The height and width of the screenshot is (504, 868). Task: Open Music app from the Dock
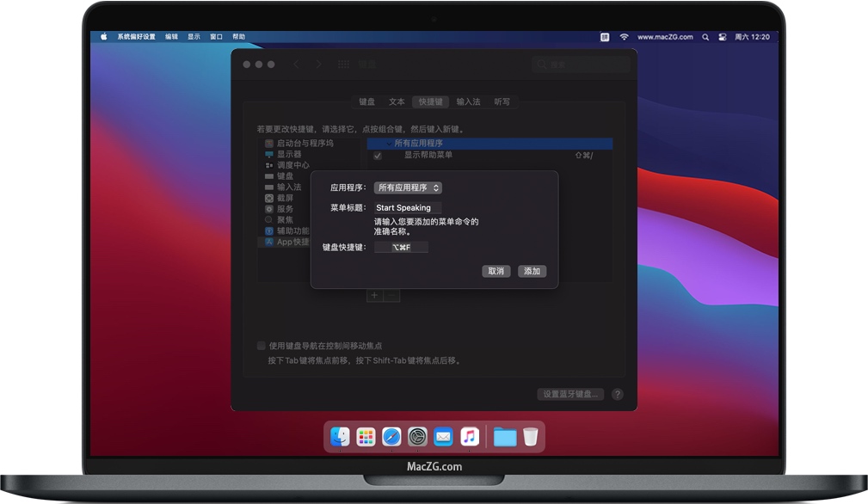(469, 437)
